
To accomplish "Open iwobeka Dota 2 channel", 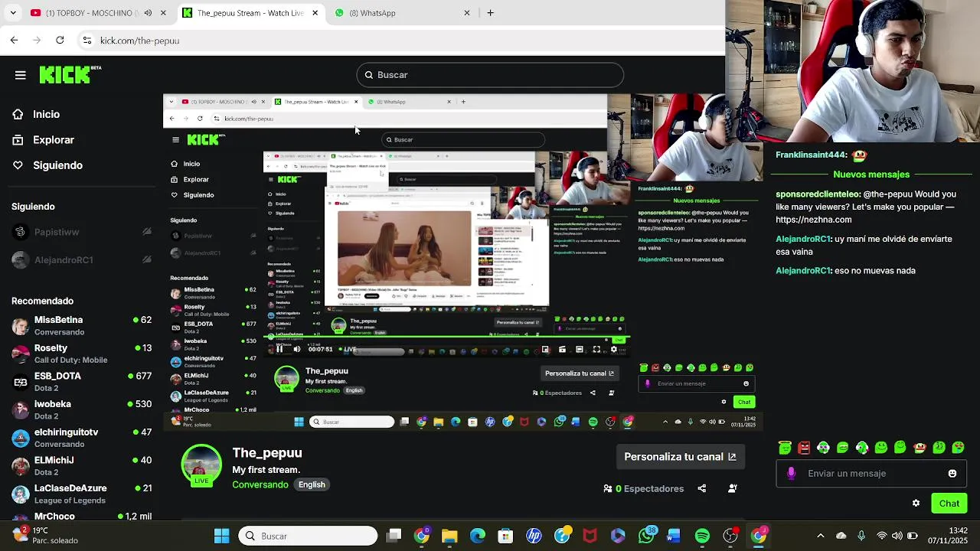I will pyautogui.click(x=81, y=409).
